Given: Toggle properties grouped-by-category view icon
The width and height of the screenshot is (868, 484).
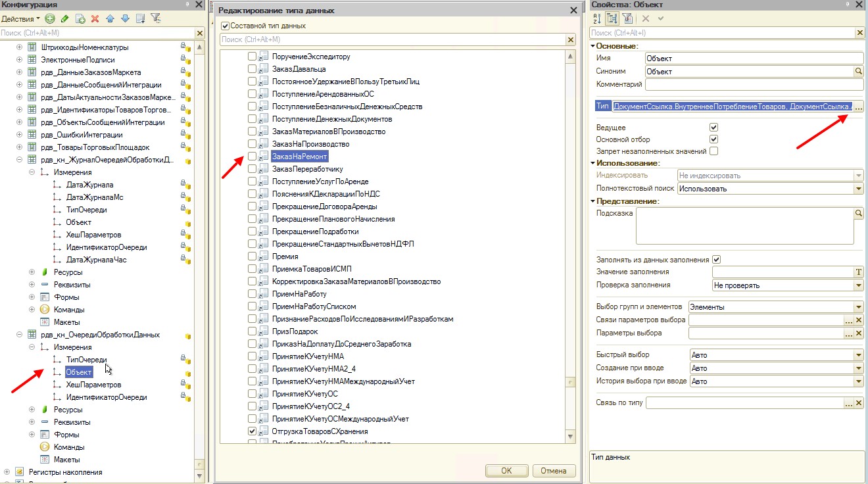Looking at the screenshot, I should (x=612, y=18).
